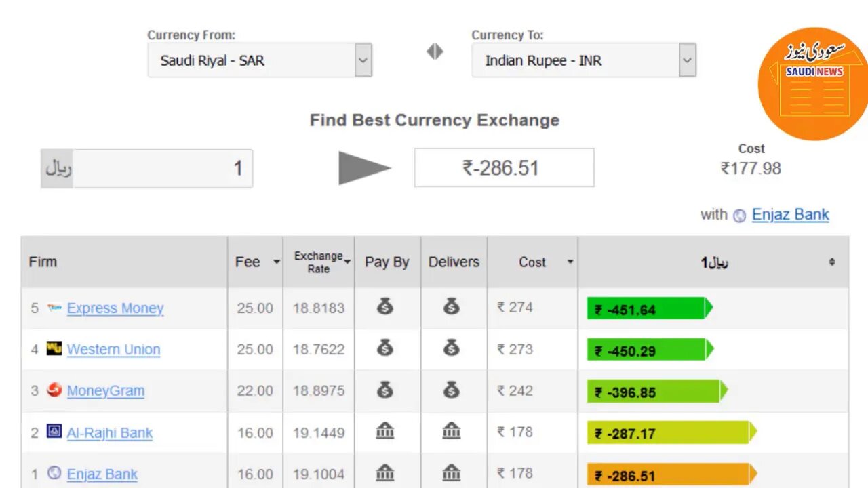The width and height of the screenshot is (868, 488).
Task: Click MoneyGram Pay By cash icon
Action: pos(385,389)
